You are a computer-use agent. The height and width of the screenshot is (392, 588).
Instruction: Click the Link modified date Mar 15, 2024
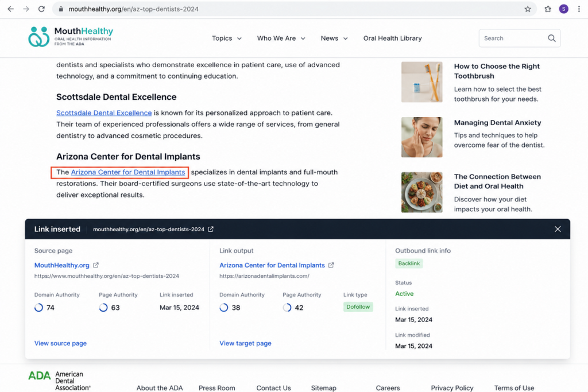tap(413, 346)
